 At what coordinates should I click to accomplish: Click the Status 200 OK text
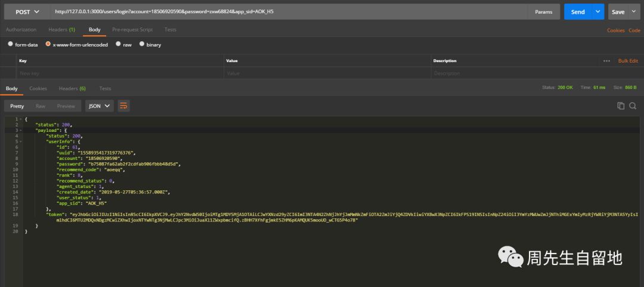pyautogui.click(x=558, y=88)
